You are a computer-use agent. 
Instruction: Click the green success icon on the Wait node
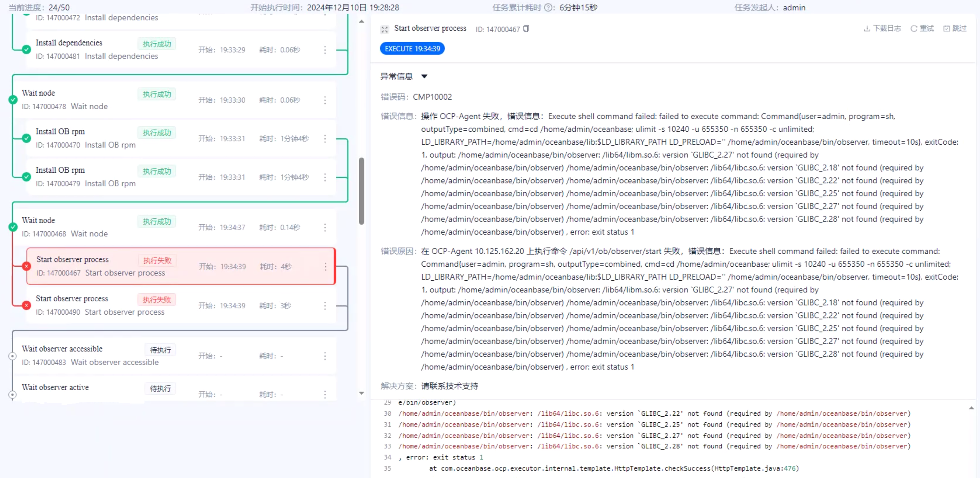click(x=12, y=100)
